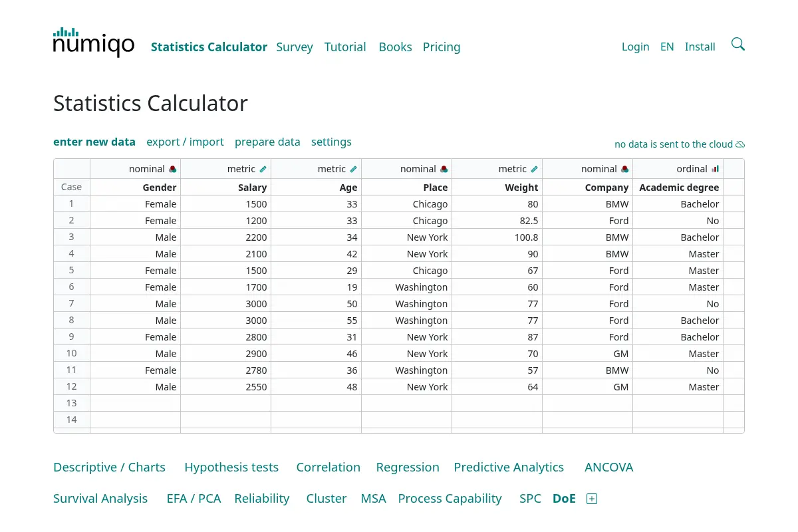The height and width of the screenshot is (532, 798).
Task: Open Predictive Analytics
Action: [509, 467]
